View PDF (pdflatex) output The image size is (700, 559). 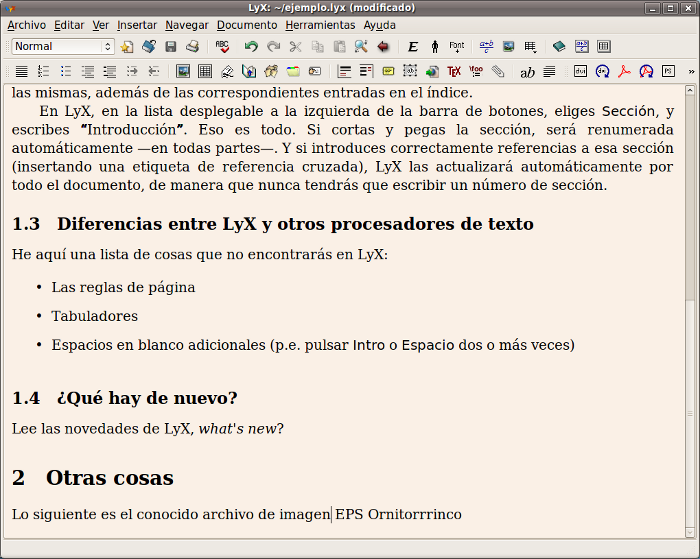(624, 71)
